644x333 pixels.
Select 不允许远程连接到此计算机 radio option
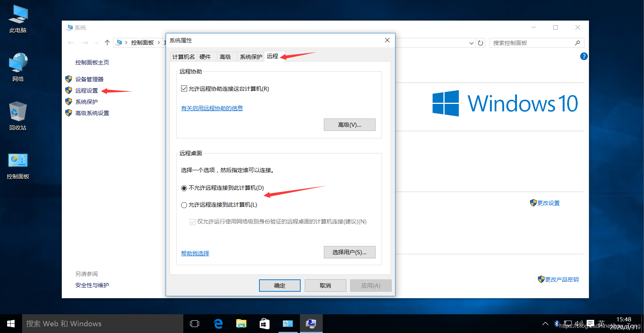pos(184,188)
